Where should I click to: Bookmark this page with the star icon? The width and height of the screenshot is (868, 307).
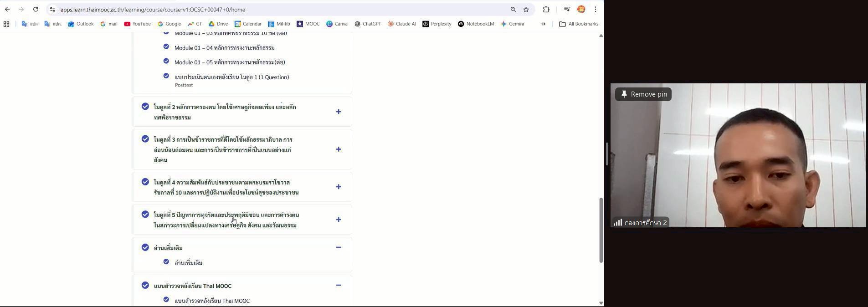pos(526,9)
